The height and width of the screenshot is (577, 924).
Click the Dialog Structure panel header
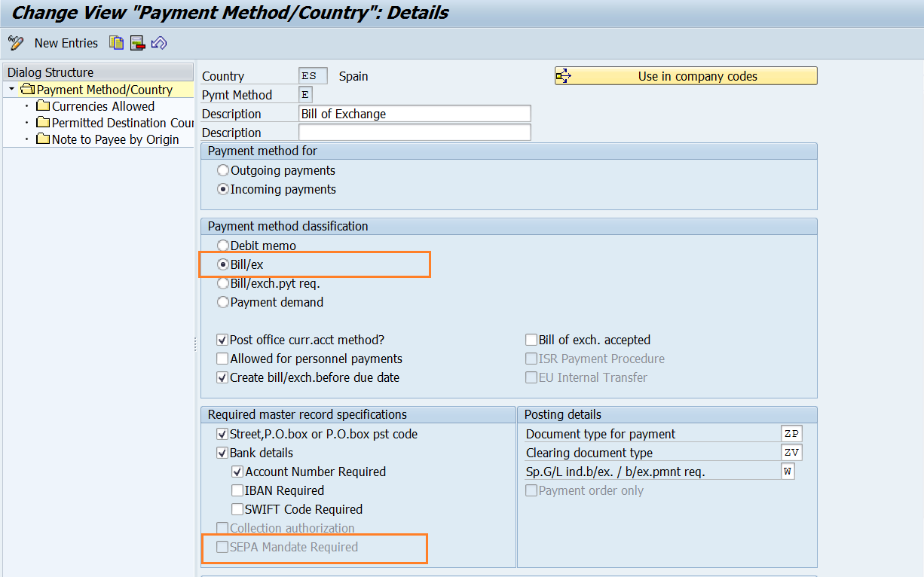tap(98, 72)
